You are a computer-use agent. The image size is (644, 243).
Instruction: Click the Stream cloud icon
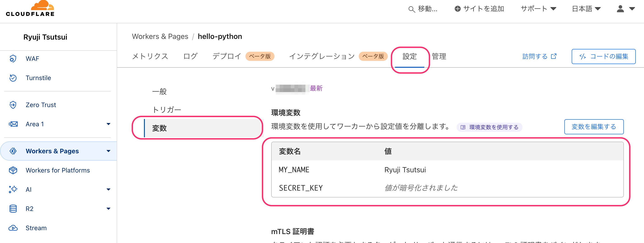(13, 228)
